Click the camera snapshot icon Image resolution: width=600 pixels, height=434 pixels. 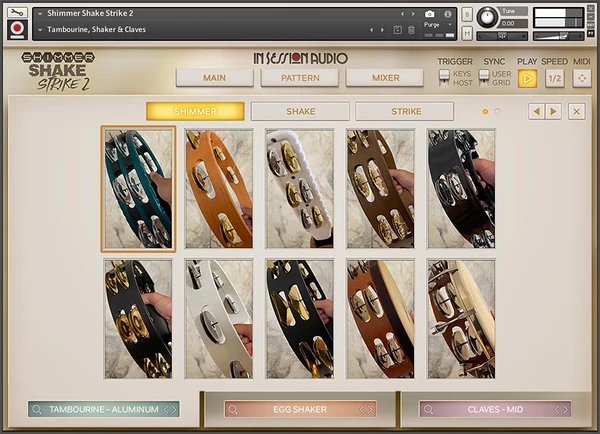429,14
